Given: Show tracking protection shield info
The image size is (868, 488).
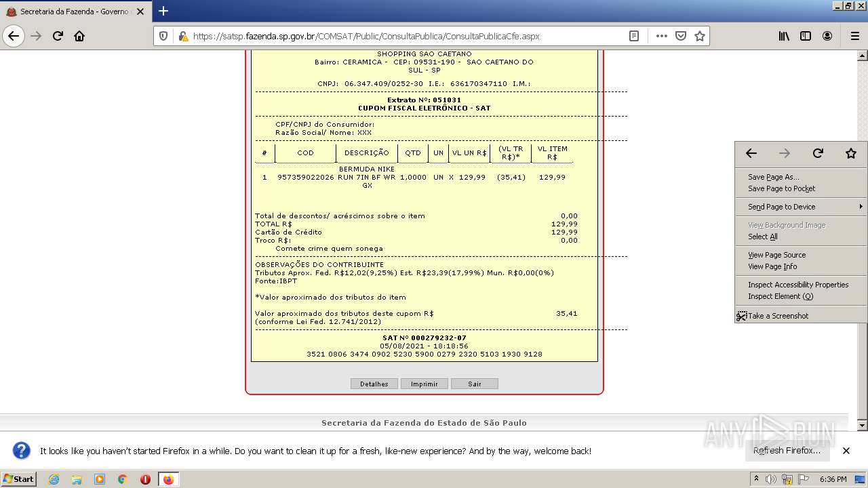Looking at the screenshot, I should coord(163,36).
